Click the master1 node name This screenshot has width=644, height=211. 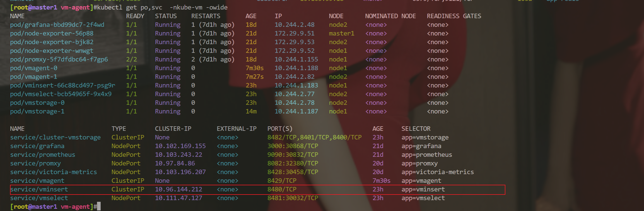coord(341,34)
